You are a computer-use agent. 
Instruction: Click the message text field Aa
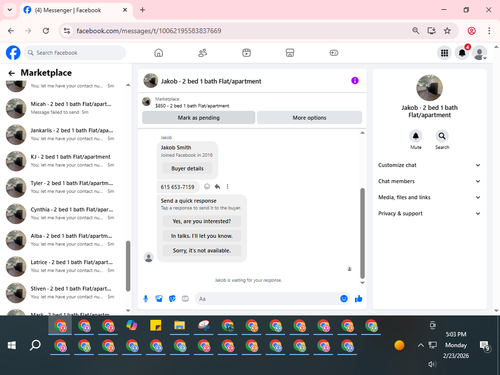[267, 299]
